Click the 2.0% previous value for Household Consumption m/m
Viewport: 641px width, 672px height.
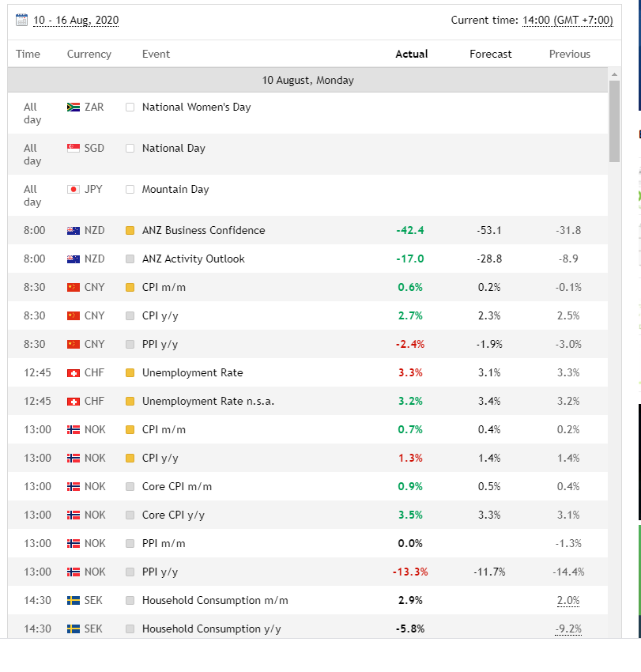click(567, 600)
